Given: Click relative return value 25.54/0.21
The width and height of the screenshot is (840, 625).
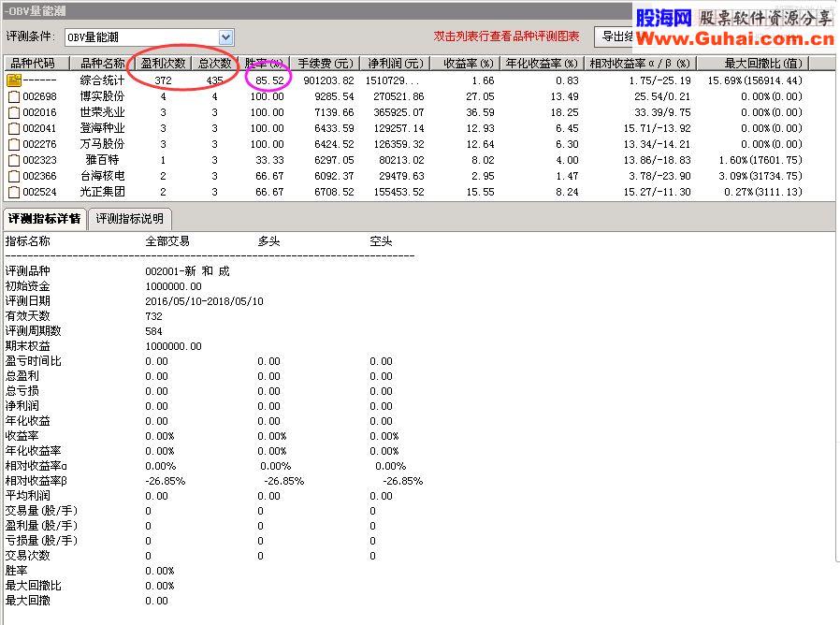Looking at the screenshot, I should tap(662, 96).
